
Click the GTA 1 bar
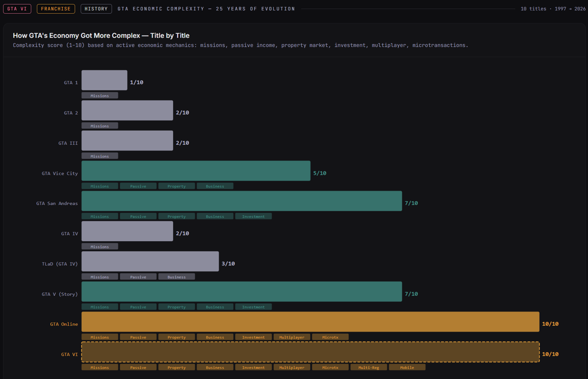click(104, 80)
